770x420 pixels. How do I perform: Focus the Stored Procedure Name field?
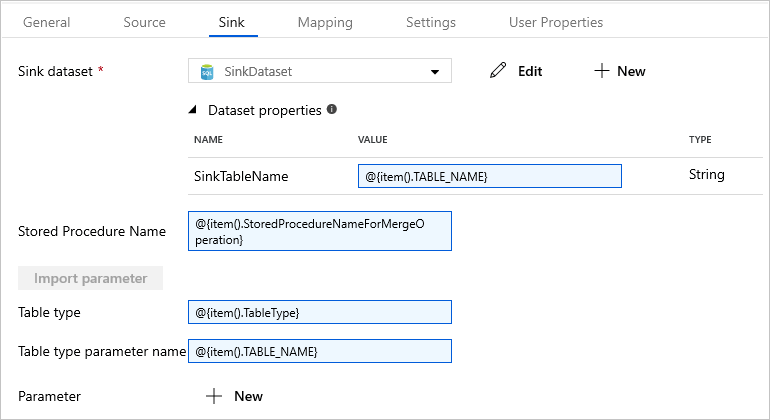point(320,232)
